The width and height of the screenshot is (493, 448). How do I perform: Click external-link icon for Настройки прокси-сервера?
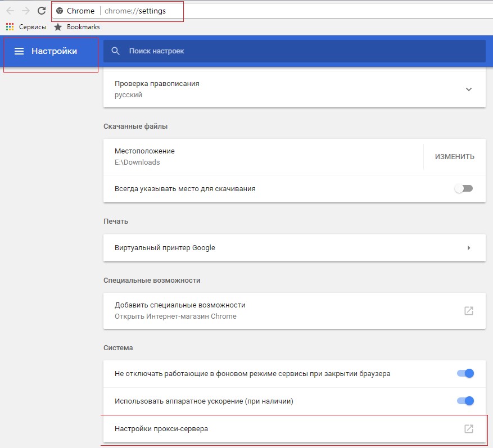[468, 429]
